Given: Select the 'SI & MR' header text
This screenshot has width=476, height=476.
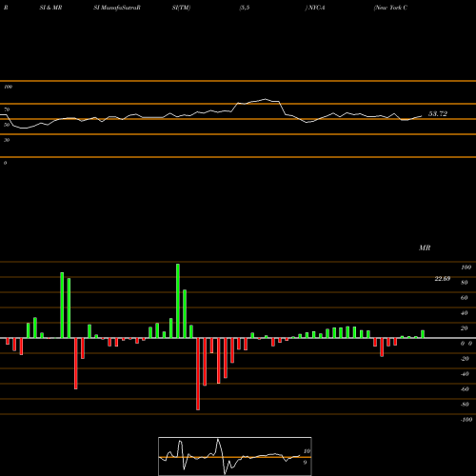Looking at the screenshot, I should coord(50,8).
